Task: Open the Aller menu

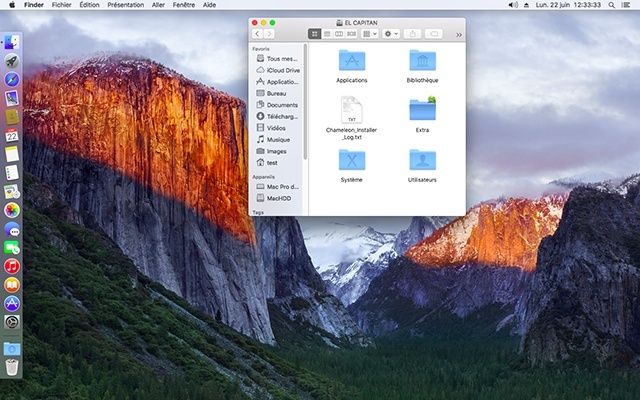Action: (x=158, y=5)
